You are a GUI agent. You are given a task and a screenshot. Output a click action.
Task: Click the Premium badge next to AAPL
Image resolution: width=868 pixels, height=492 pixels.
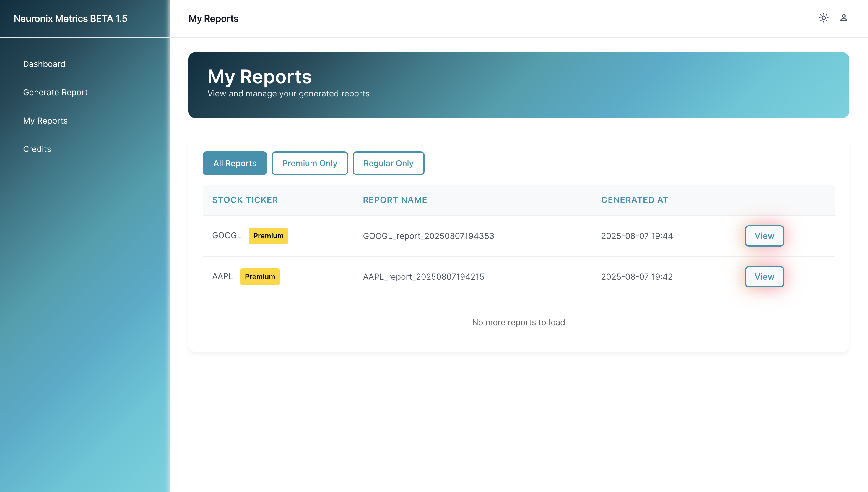260,277
